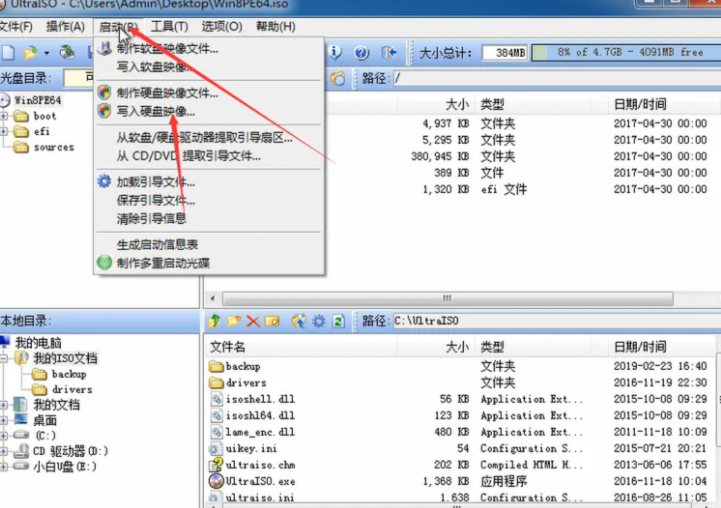The width and height of the screenshot is (721, 508).
Task: Expand the 我的文档 tree node
Action: tap(5, 405)
